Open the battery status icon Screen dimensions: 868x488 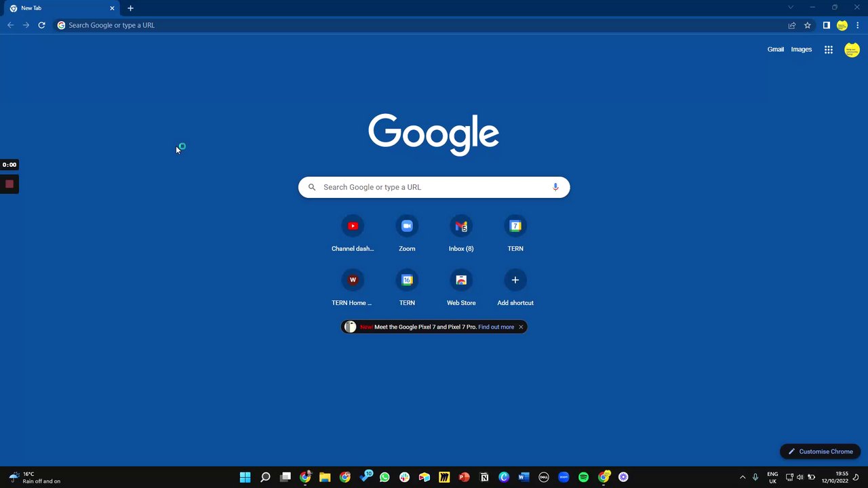(x=811, y=477)
